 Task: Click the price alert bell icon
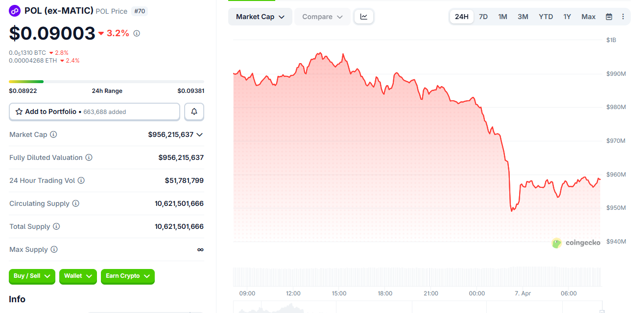pyautogui.click(x=194, y=112)
